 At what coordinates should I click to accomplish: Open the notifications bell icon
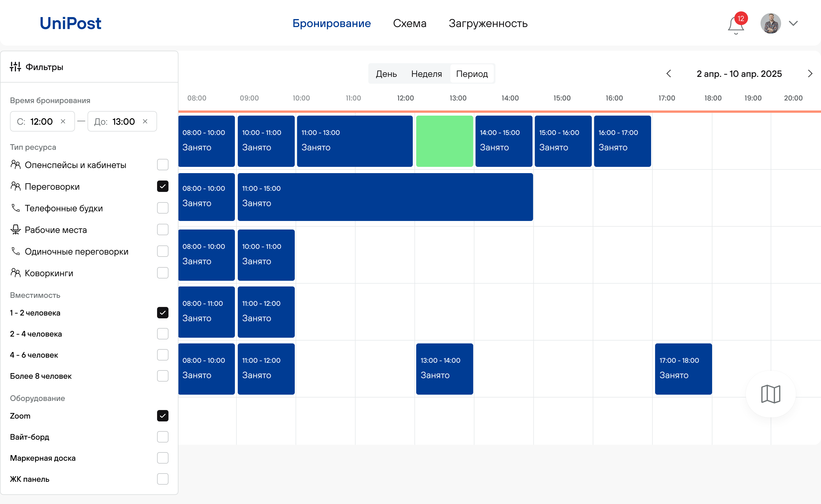[735, 25]
